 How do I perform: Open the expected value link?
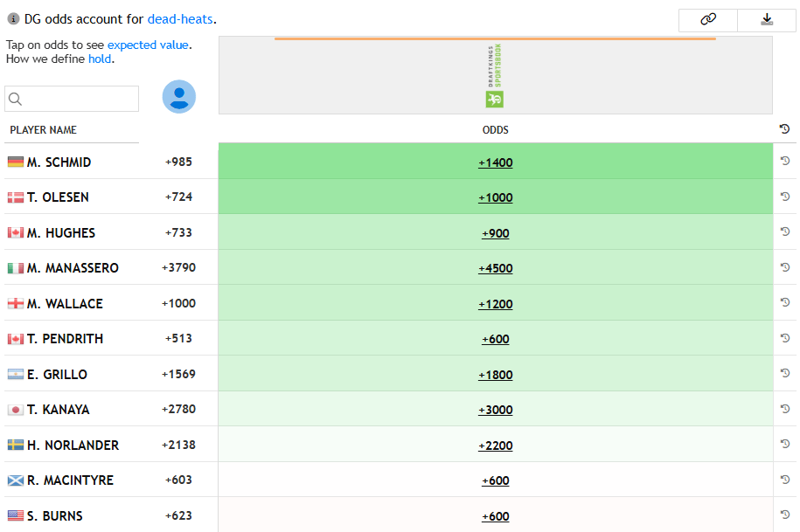point(148,45)
